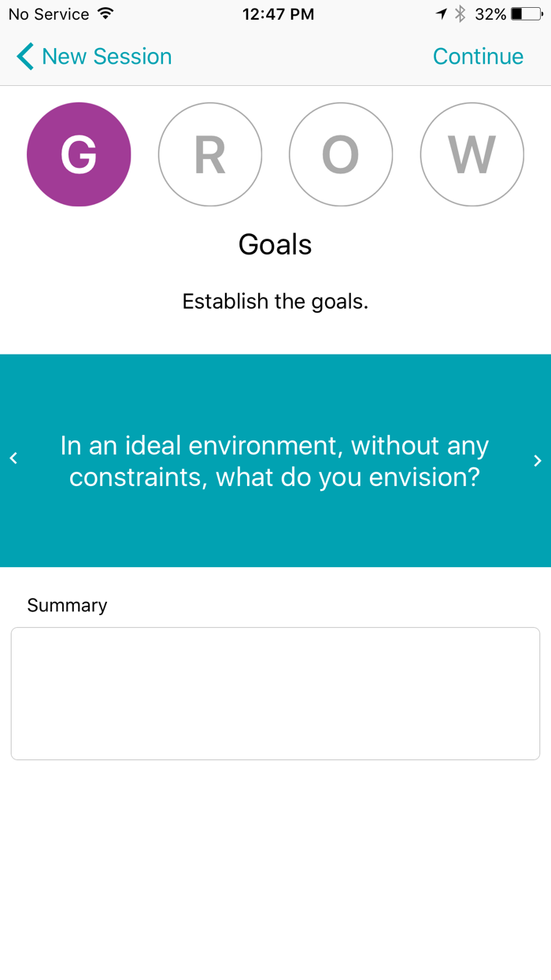Select the G goals step circle

[x=79, y=154]
